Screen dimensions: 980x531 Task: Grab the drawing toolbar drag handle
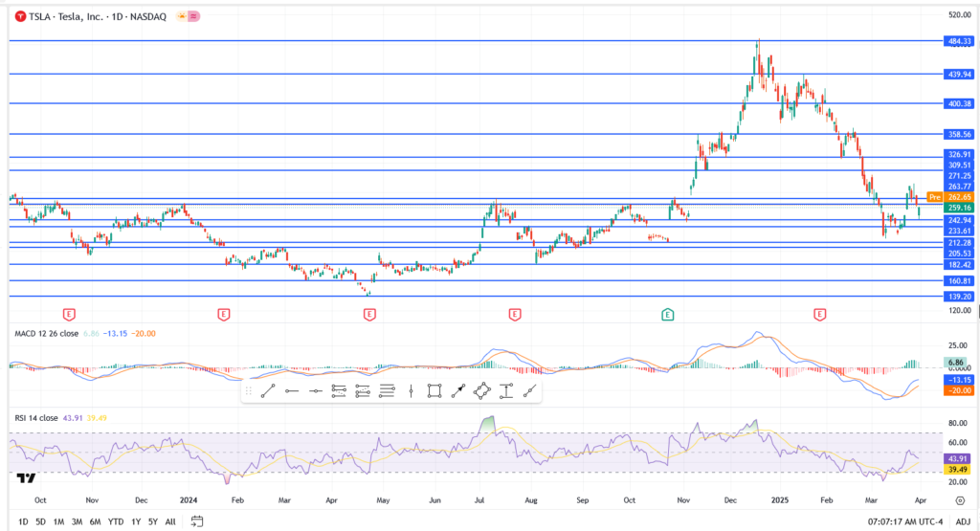[249, 391]
